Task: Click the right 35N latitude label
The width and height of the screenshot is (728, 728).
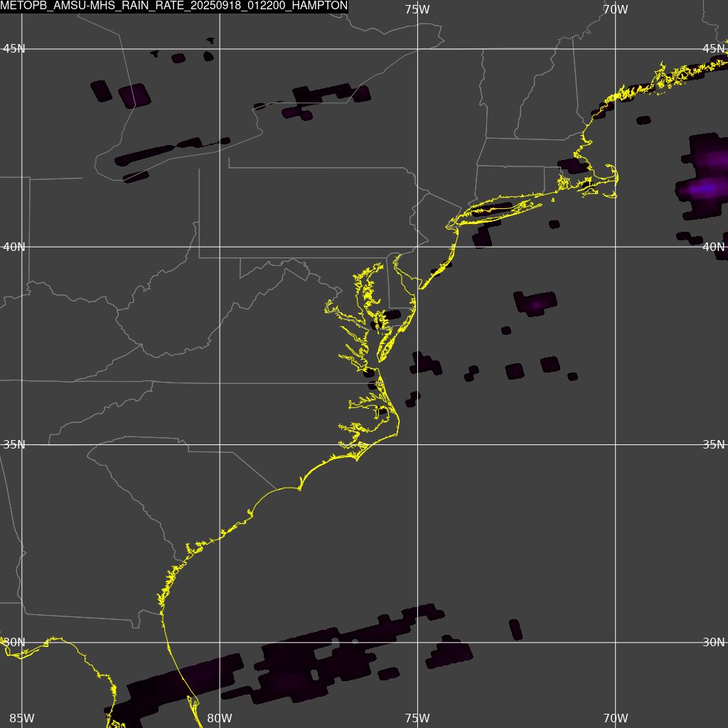Action: coord(714,445)
